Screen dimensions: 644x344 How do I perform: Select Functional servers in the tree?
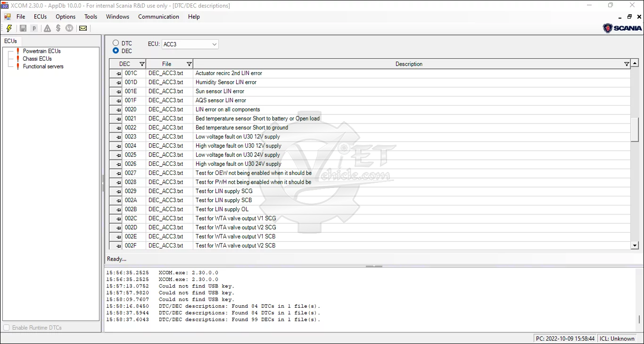point(43,66)
